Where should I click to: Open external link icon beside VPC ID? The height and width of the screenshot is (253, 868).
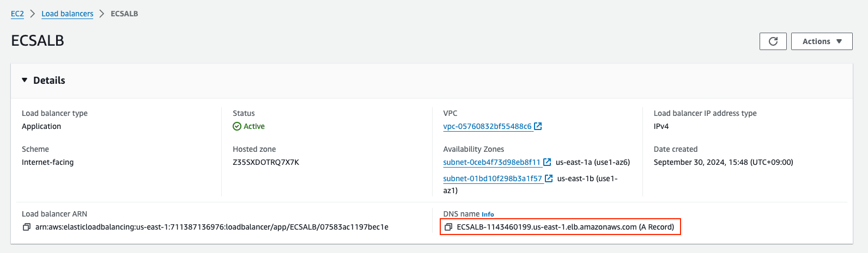tap(538, 126)
